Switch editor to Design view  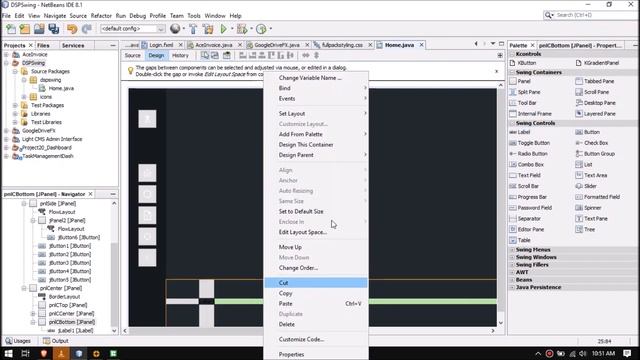[156, 55]
